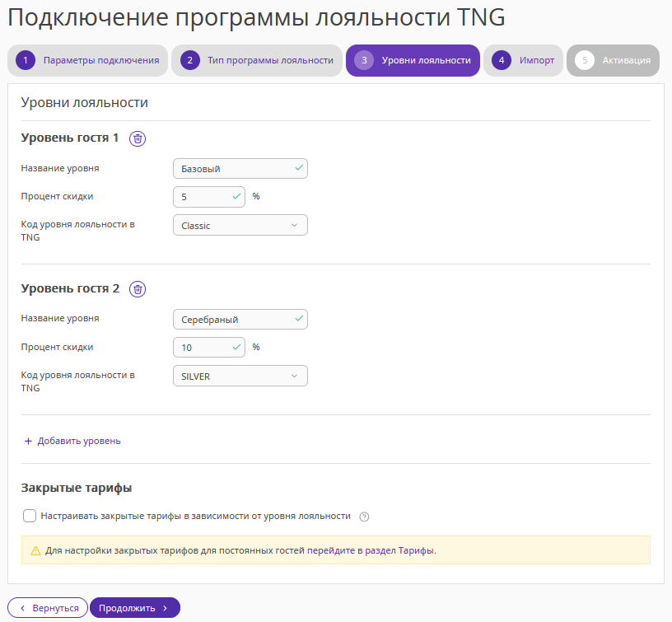Open the перейдите в раздел Тарифы link

(371, 550)
